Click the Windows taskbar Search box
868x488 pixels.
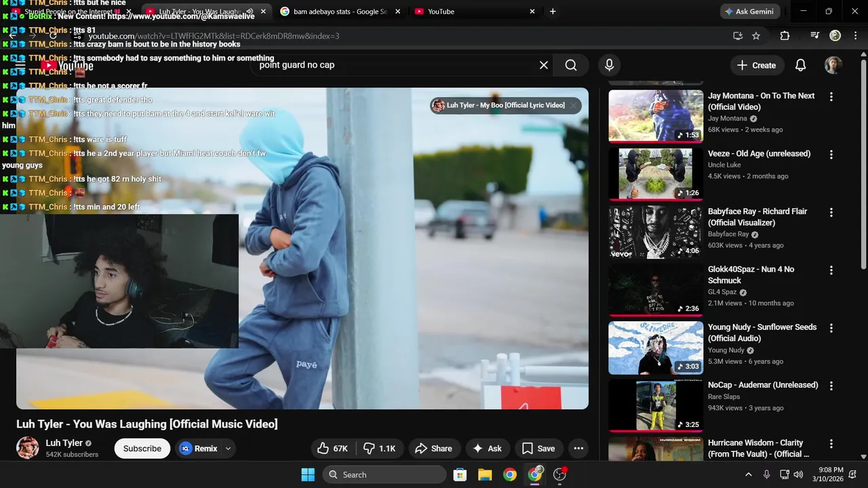coord(384,474)
